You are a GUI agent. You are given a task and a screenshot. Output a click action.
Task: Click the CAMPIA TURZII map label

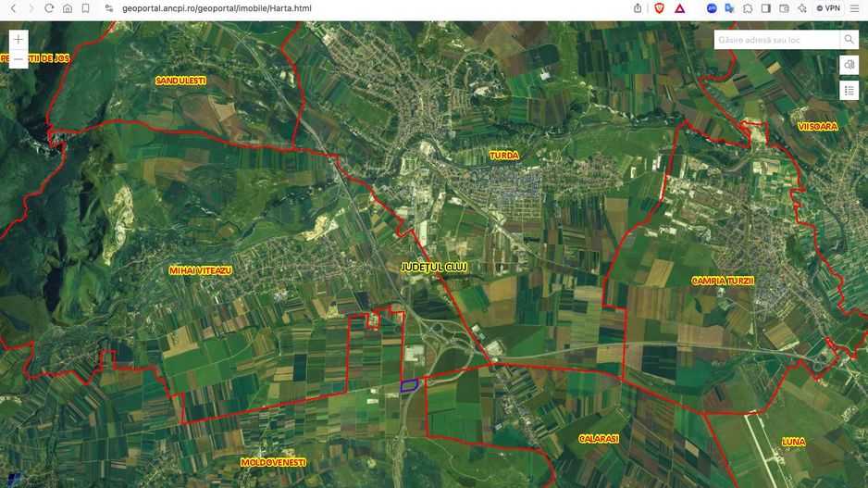tap(723, 281)
